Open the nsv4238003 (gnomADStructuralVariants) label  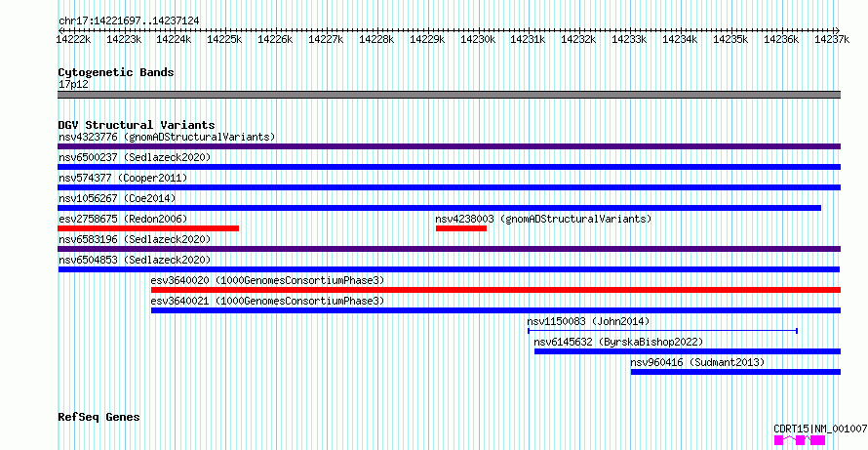(543, 219)
